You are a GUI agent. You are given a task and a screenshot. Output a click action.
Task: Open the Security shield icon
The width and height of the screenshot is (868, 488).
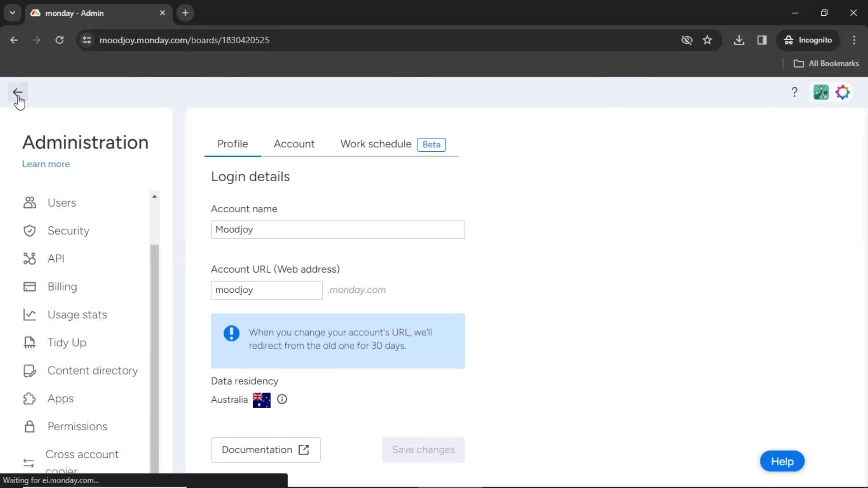[x=29, y=231]
